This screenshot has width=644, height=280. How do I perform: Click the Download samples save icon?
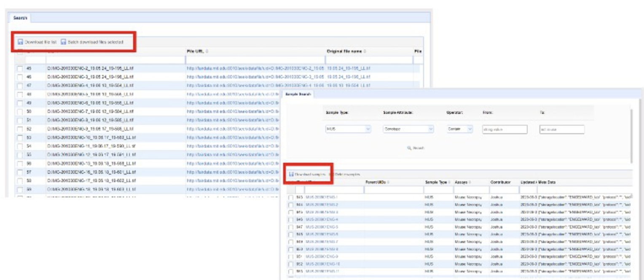click(291, 174)
